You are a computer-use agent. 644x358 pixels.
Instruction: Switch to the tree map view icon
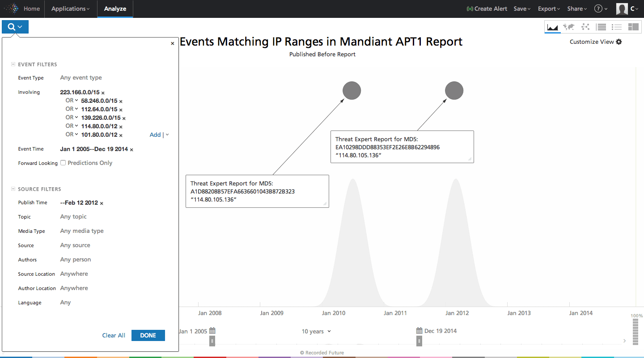coord(633,27)
